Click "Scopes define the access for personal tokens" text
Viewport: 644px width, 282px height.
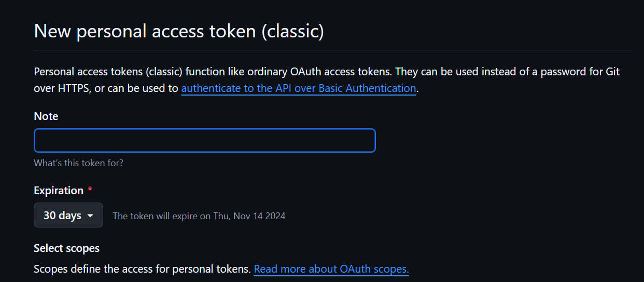coord(142,269)
